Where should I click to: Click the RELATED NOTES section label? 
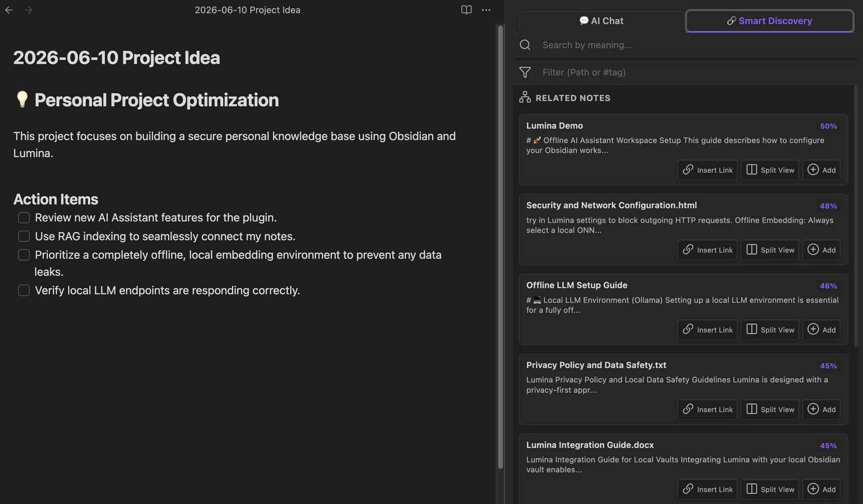[x=573, y=98]
